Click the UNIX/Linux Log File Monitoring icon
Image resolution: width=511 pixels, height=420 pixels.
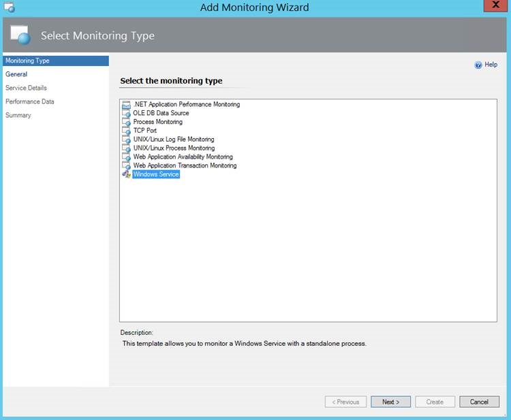pos(126,140)
